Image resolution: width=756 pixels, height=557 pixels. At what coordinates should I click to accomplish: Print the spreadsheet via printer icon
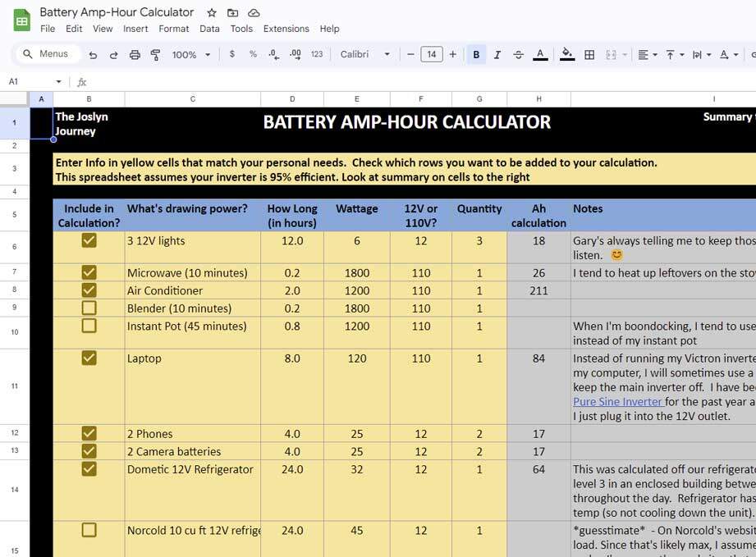[x=135, y=55]
